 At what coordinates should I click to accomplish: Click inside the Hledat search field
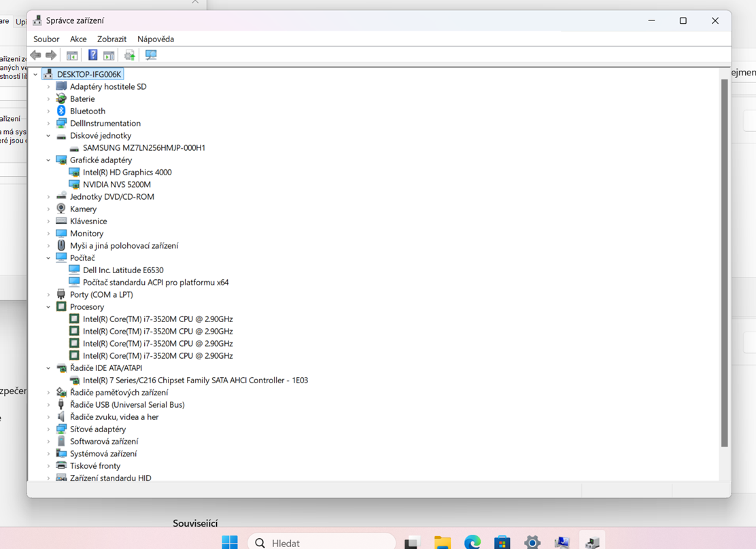coord(320,542)
